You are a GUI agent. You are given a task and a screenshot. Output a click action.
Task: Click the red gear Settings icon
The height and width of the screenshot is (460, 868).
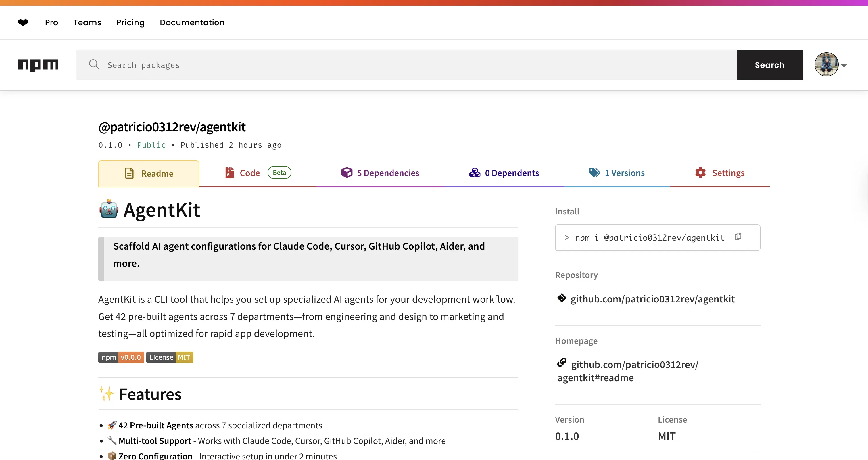pos(700,172)
